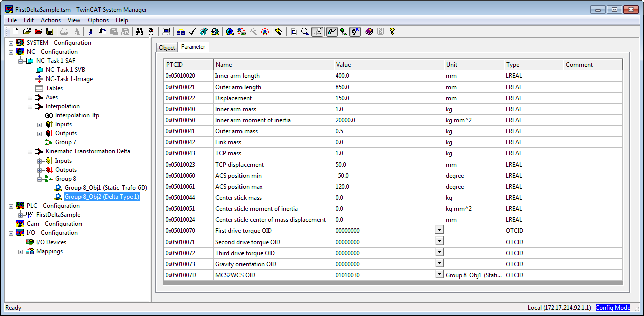The width and height of the screenshot is (644, 316).
Task: Open the Options menu
Action: [x=98, y=20]
